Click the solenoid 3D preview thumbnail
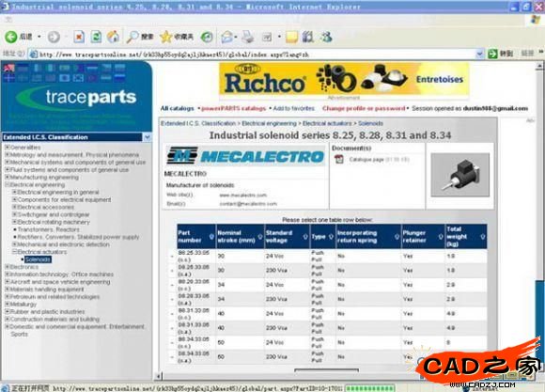The image size is (545, 392). pyautogui.click(x=459, y=175)
